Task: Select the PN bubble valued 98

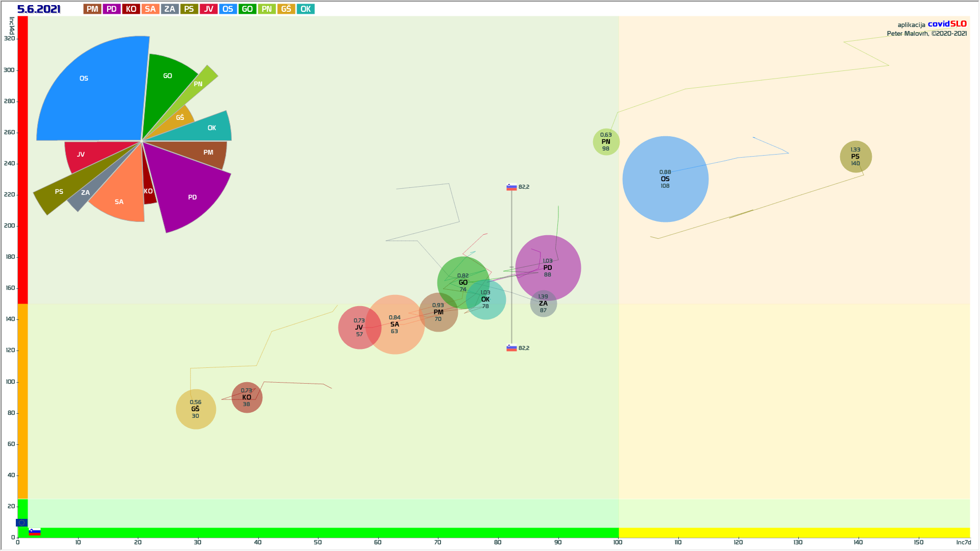Action: [606, 142]
